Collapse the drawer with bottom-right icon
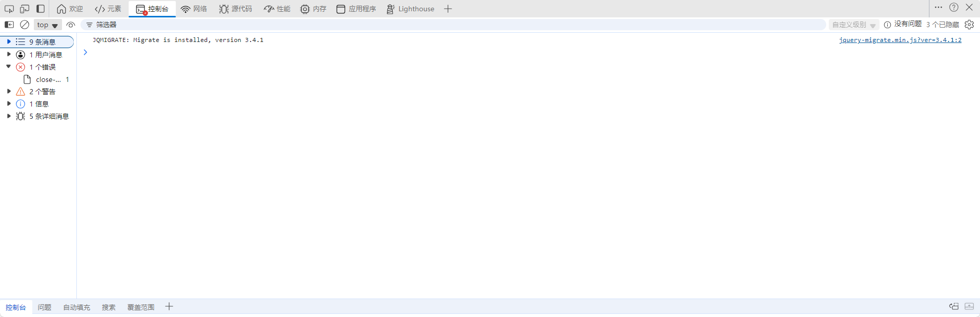Image resolution: width=980 pixels, height=317 pixels. click(x=969, y=306)
